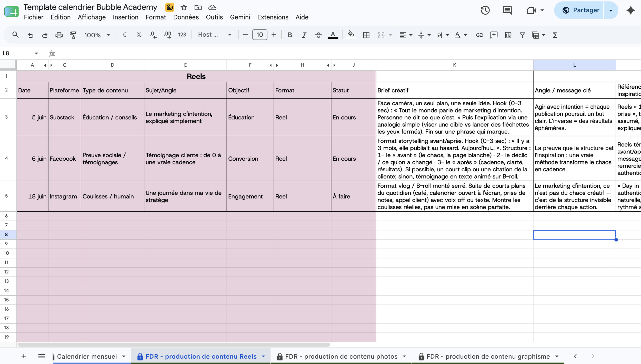
Task: Expand hidden column B arrow beside A
Action: coord(45,65)
